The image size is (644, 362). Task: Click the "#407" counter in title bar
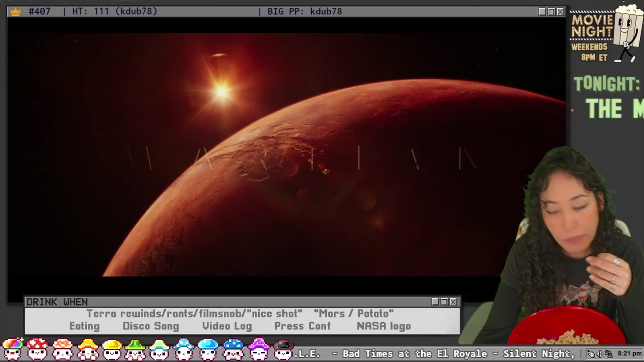coord(39,11)
